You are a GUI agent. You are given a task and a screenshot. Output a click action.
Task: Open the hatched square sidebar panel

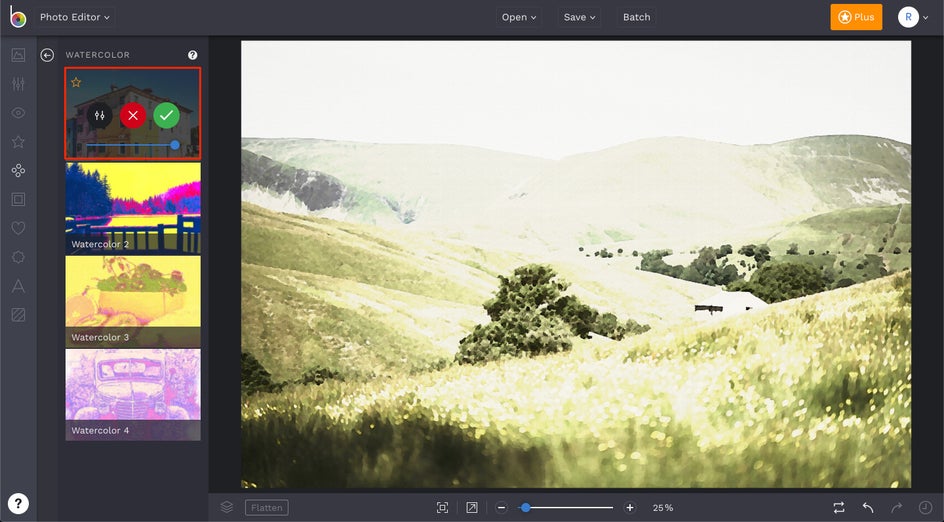click(18, 315)
